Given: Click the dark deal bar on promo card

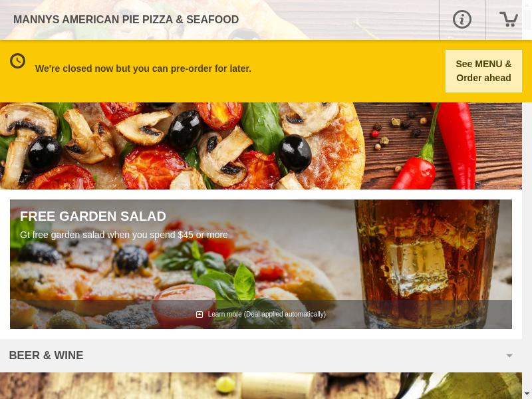Looking at the screenshot, I should pyautogui.click(x=261, y=314).
